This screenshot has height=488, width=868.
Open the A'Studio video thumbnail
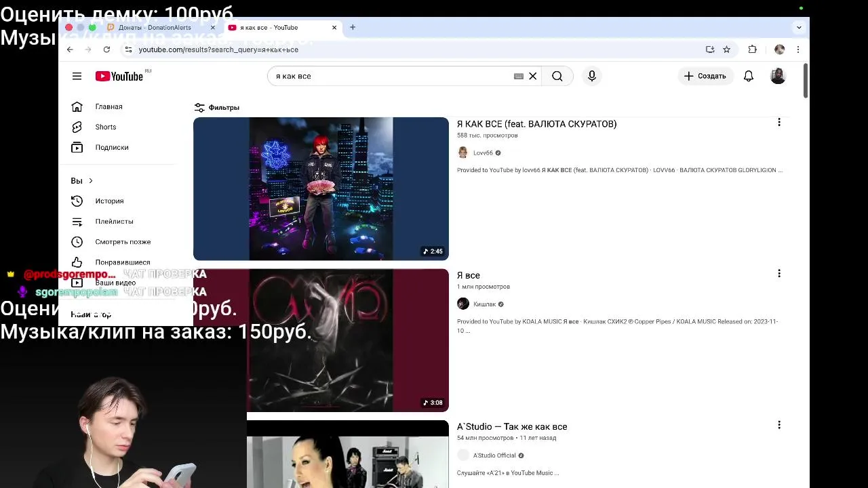[348, 454]
